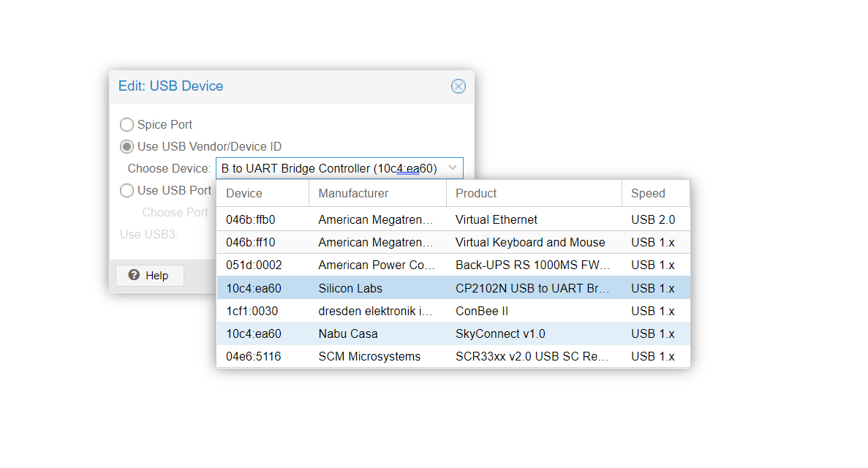Click the Speed column header

tap(647, 192)
